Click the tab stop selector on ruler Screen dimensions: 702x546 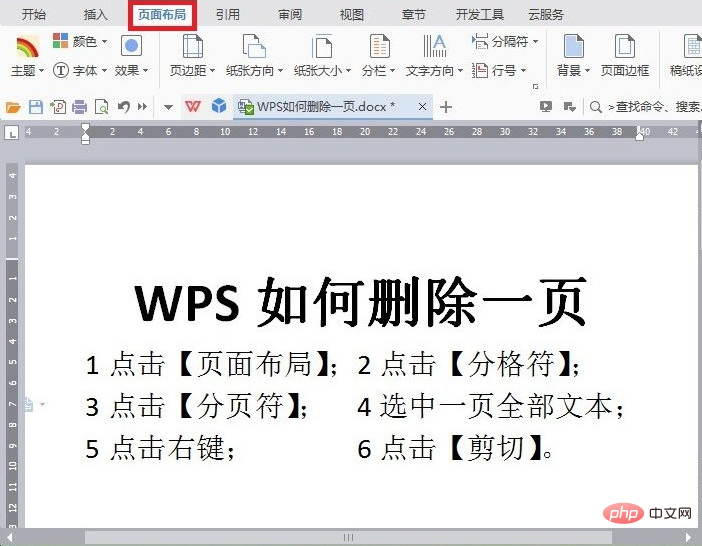(12, 132)
